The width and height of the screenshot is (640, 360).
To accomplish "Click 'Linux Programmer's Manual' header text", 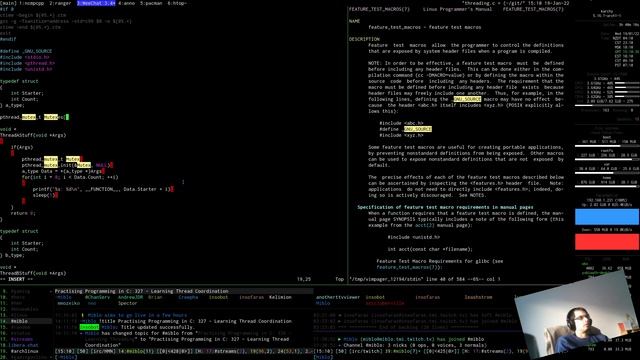I will tap(457, 9).
